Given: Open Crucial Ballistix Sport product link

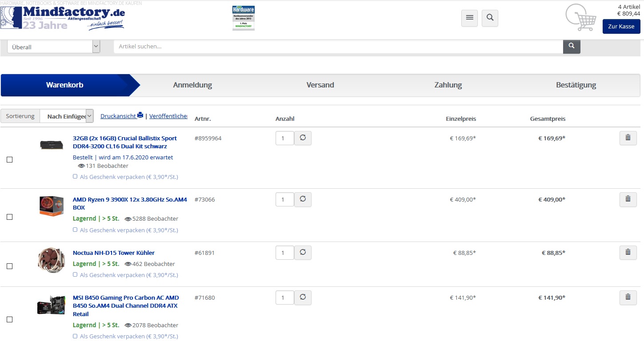Looking at the screenshot, I should pyautogui.click(x=124, y=142).
